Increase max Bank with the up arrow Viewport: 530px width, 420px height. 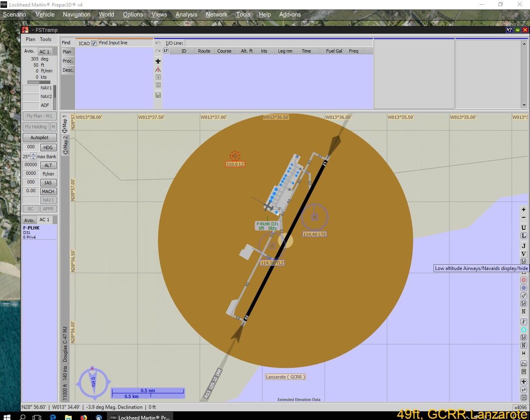pos(34,154)
